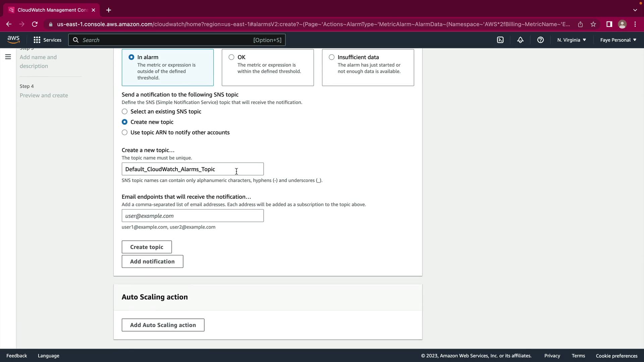Select the OK alarm state
This screenshot has height=362, width=644.
231,57
